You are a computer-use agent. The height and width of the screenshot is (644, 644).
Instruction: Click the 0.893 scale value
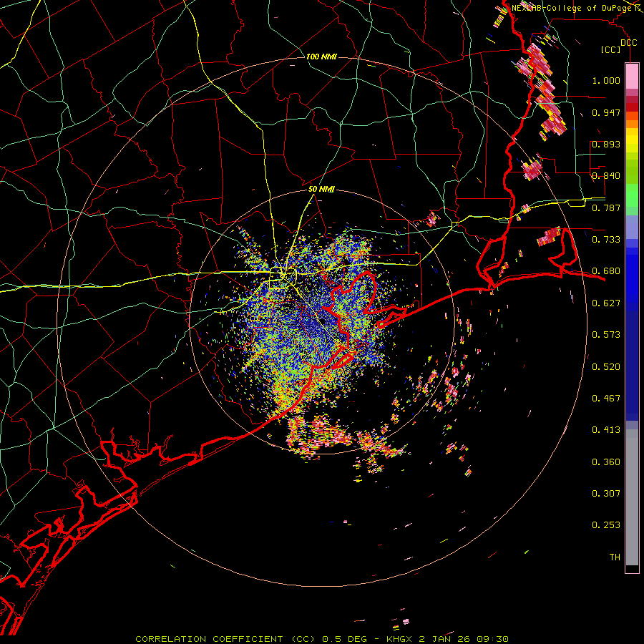(606, 144)
